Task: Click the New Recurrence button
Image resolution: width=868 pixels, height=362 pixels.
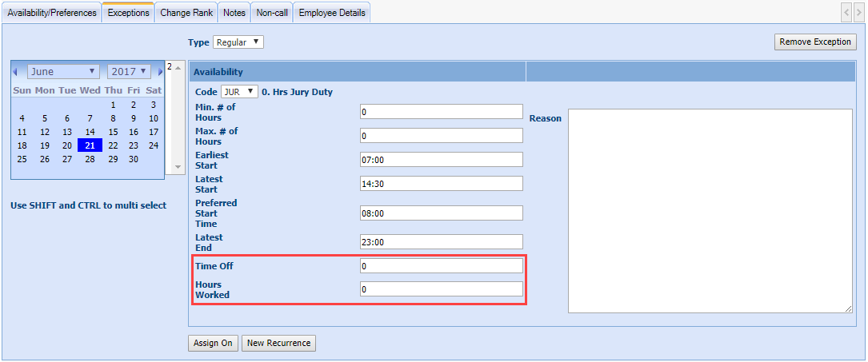Action: click(x=279, y=343)
